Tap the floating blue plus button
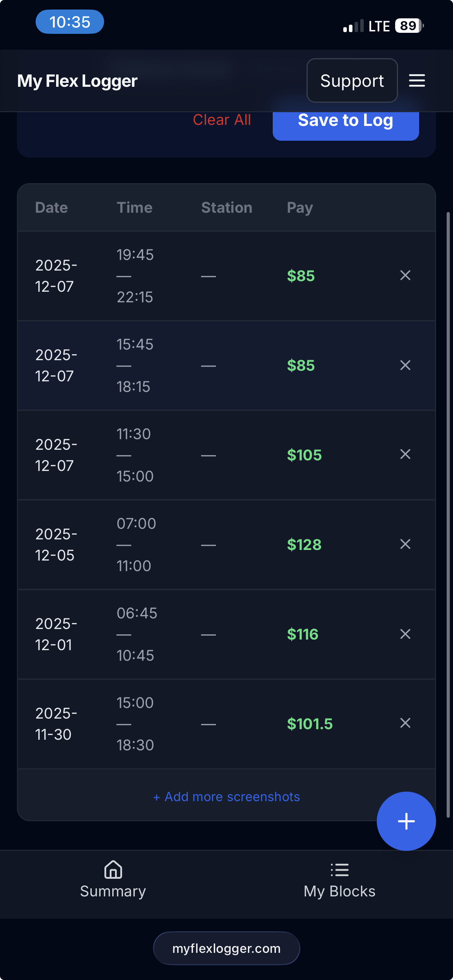 [x=406, y=821]
